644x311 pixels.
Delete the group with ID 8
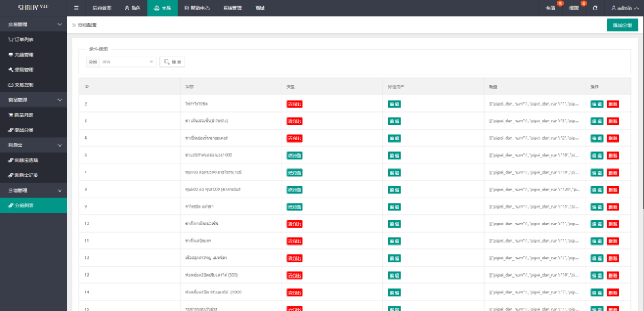click(613, 190)
